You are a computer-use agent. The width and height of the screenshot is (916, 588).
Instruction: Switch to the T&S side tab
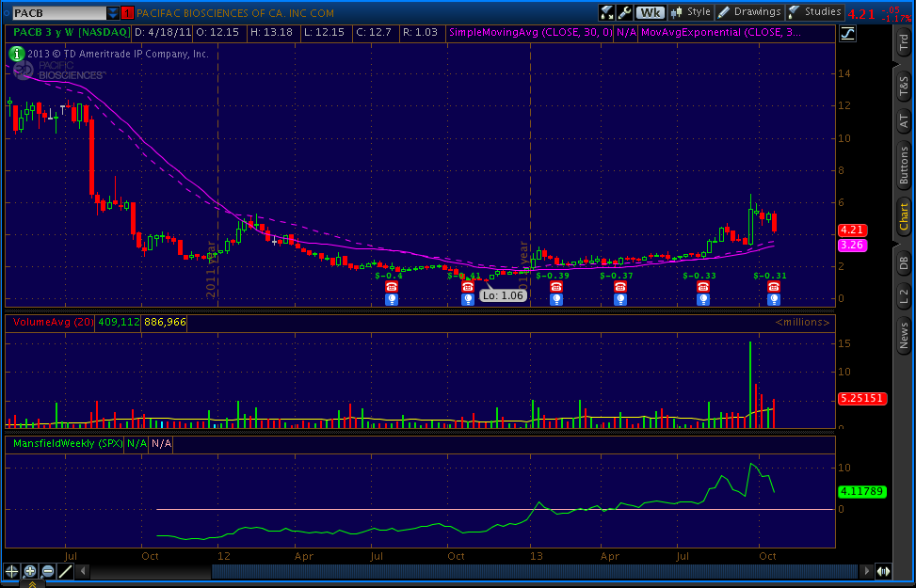[x=904, y=87]
